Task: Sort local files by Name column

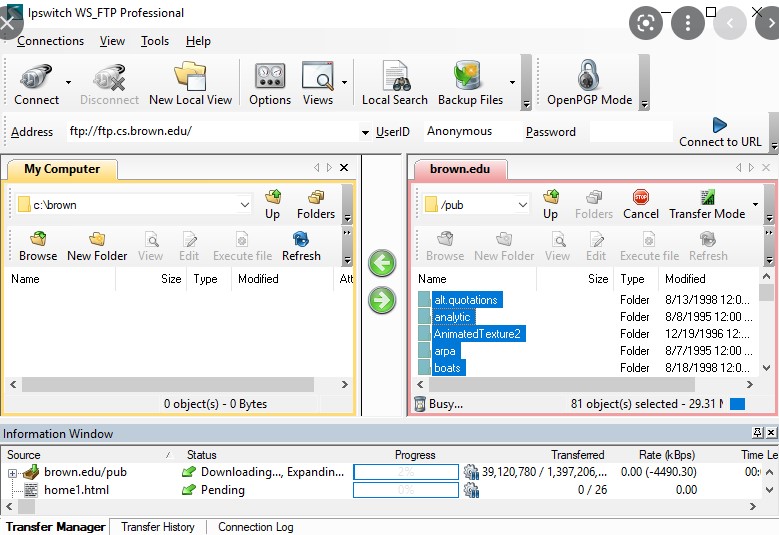Action: pyautogui.click(x=60, y=279)
